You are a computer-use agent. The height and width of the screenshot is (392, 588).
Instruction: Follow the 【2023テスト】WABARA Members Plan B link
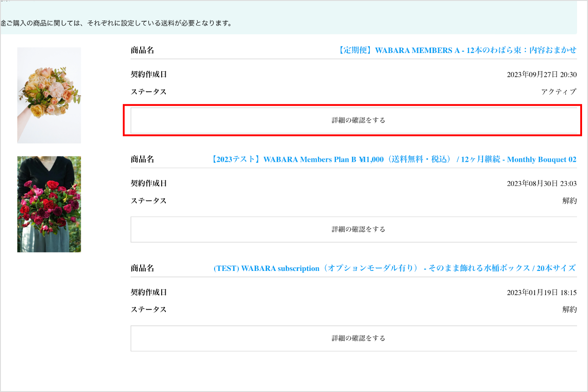pyautogui.click(x=394, y=159)
